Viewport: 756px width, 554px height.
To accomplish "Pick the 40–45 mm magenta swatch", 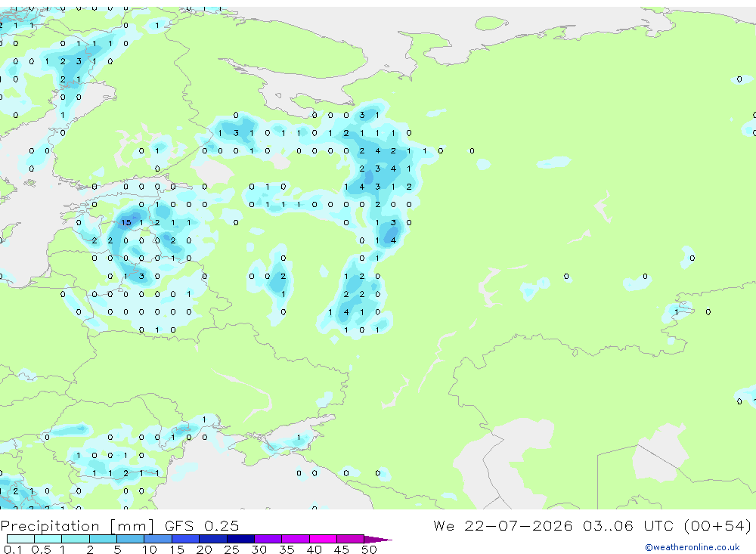I will [323, 539].
